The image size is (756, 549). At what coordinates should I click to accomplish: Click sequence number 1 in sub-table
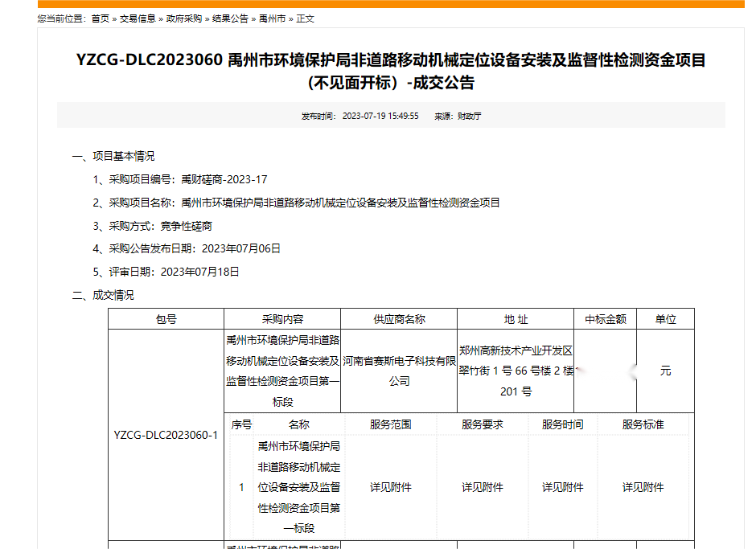pos(241,487)
